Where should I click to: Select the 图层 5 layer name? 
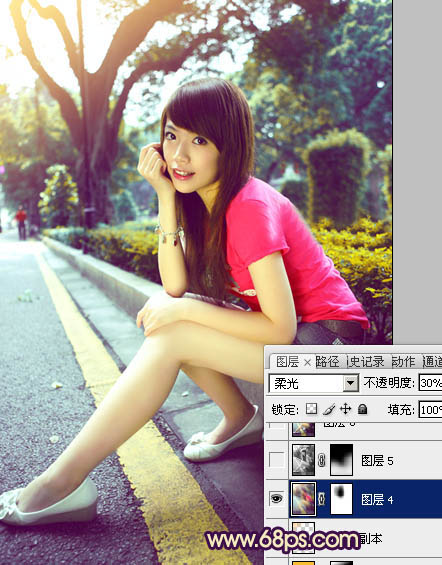pos(377,461)
